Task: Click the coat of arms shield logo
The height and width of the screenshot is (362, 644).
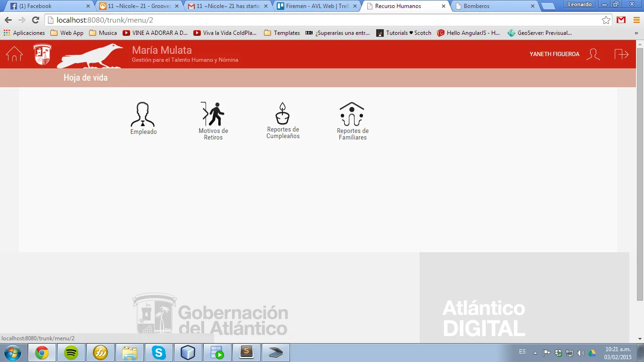Action: click(42, 54)
